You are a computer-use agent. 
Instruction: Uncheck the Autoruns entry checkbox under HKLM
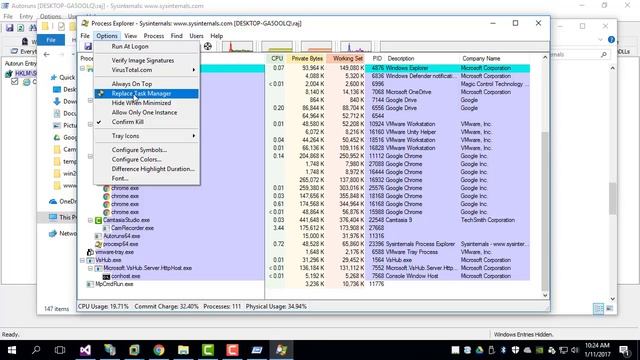15,82
